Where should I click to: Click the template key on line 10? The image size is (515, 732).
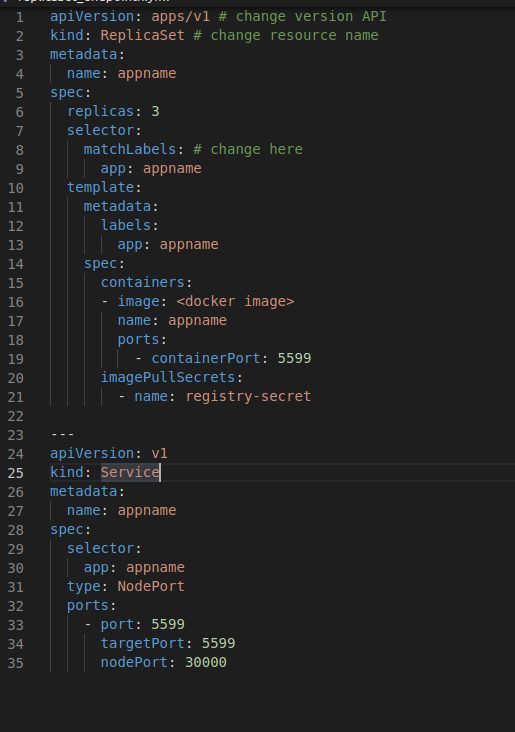pyautogui.click(x=100, y=187)
